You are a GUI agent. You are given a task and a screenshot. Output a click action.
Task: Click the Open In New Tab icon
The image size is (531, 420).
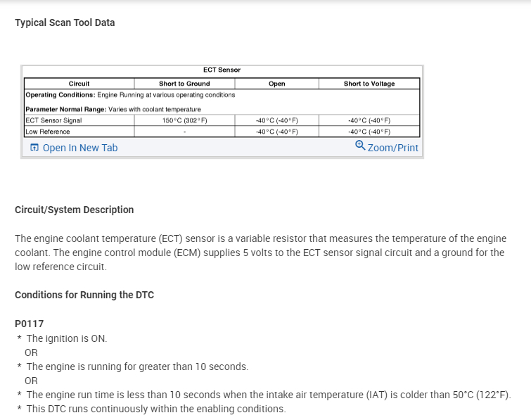34,148
